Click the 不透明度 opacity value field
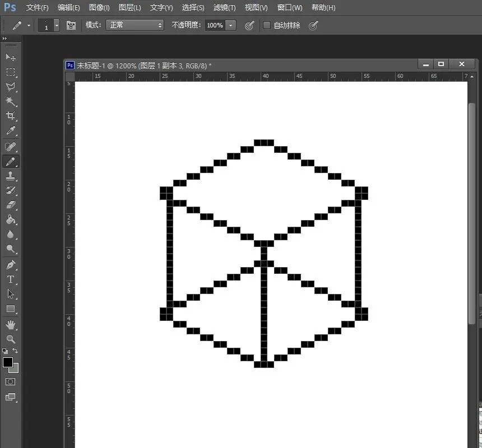Screen dimensions: 482x448 pos(215,25)
